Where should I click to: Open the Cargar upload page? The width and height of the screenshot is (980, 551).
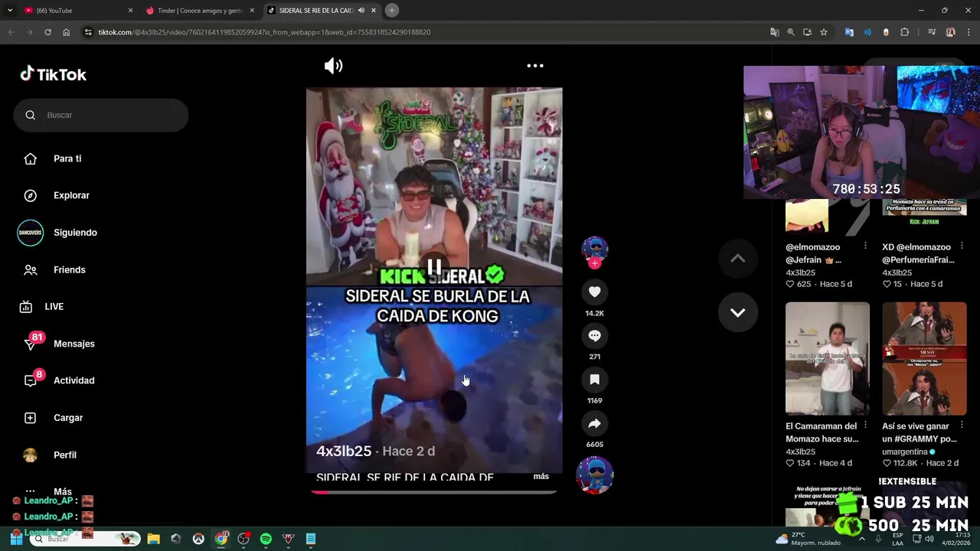[x=68, y=418]
